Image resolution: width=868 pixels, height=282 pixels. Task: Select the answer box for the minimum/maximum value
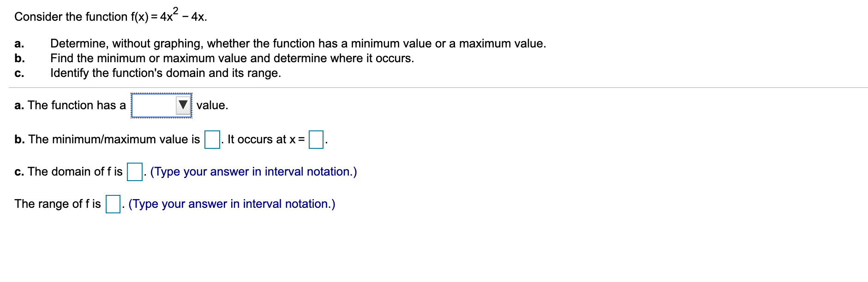[212, 138]
